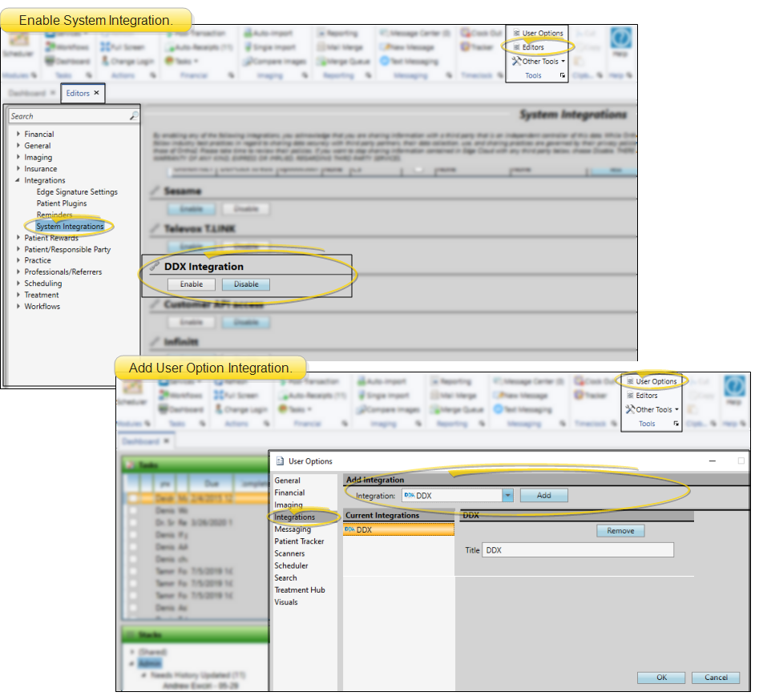This screenshot has width=759, height=700.
Task: Enable the DDX Integration
Action: click(191, 284)
